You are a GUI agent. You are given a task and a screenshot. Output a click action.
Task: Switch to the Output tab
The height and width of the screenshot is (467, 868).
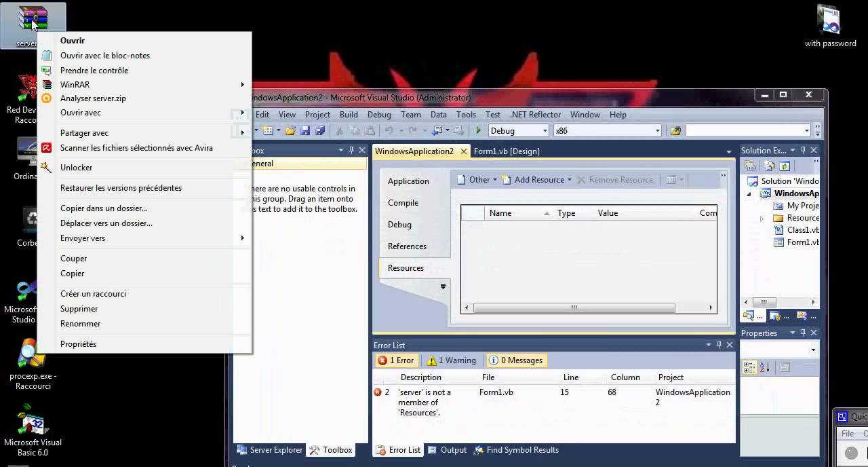[447, 450]
